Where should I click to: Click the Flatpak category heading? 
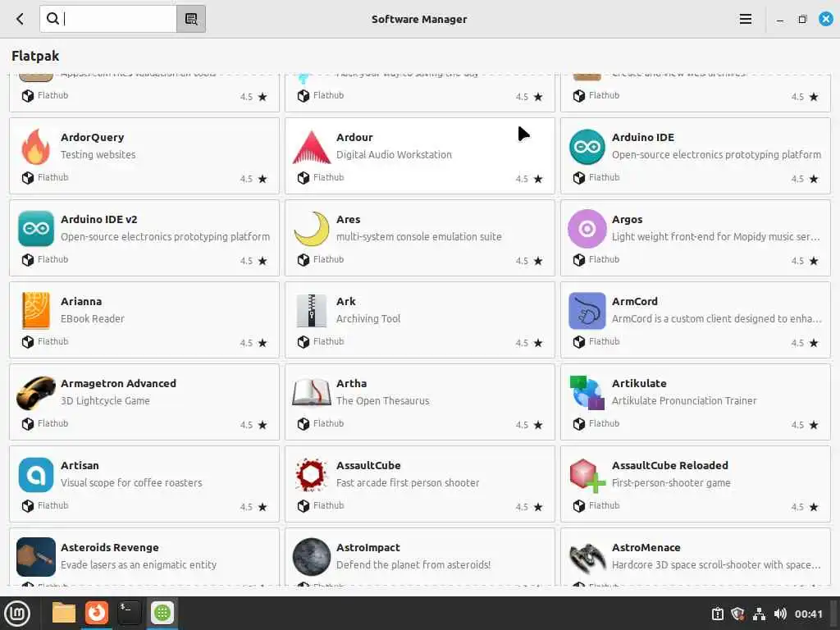point(35,56)
